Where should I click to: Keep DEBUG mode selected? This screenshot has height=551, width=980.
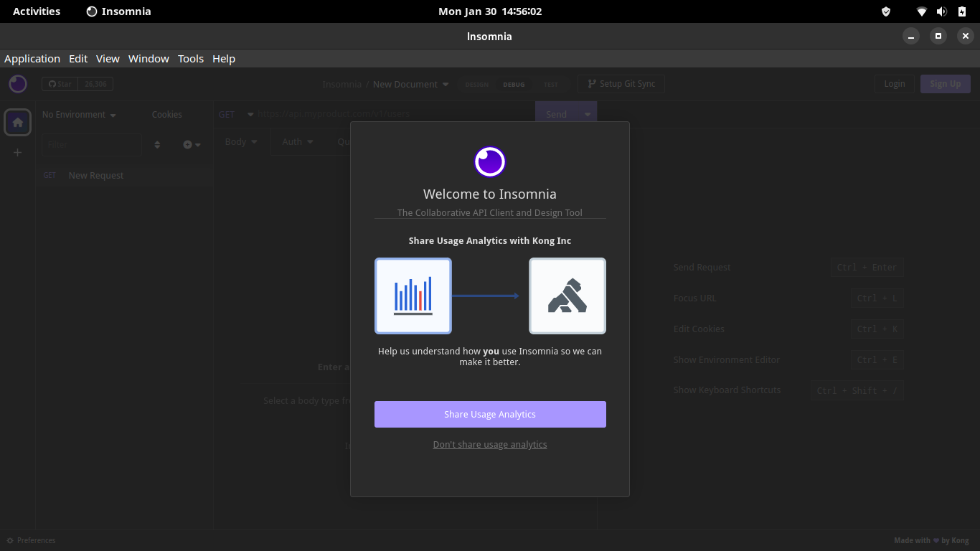[x=514, y=84]
